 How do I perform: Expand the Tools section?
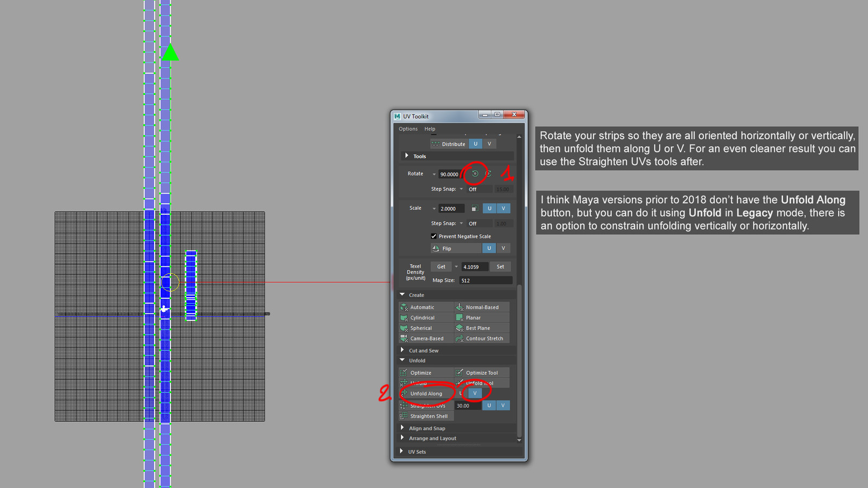(407, 156)
